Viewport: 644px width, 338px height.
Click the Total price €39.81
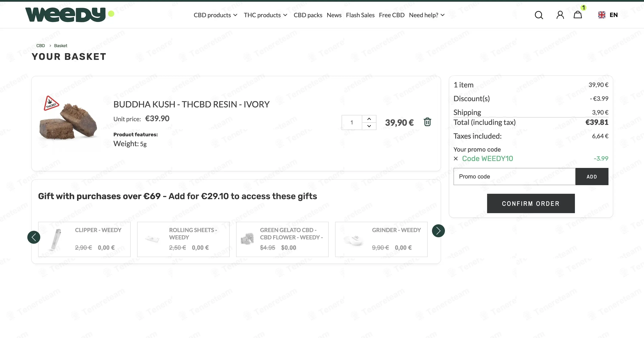[x=597, y=122]
